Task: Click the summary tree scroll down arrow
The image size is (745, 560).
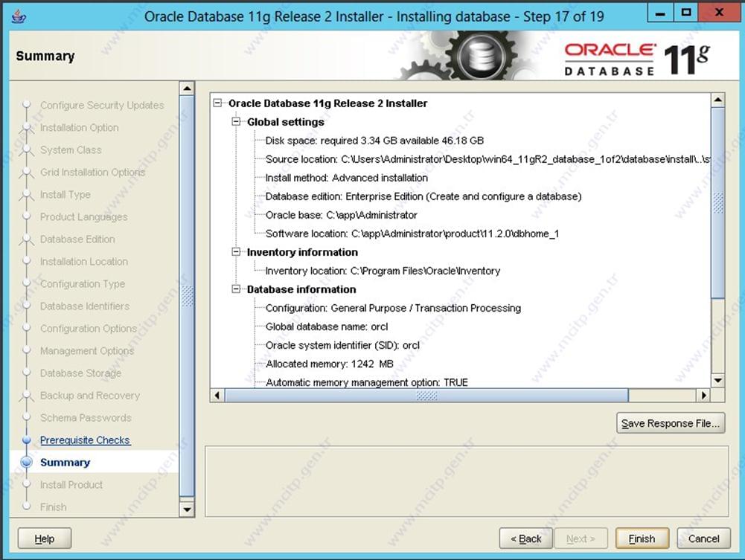Action: click(718, 381)
